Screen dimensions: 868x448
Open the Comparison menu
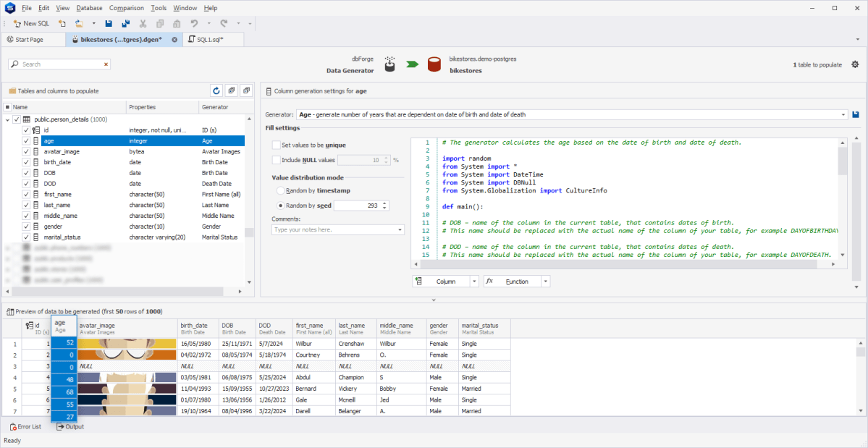pos(127,8)
